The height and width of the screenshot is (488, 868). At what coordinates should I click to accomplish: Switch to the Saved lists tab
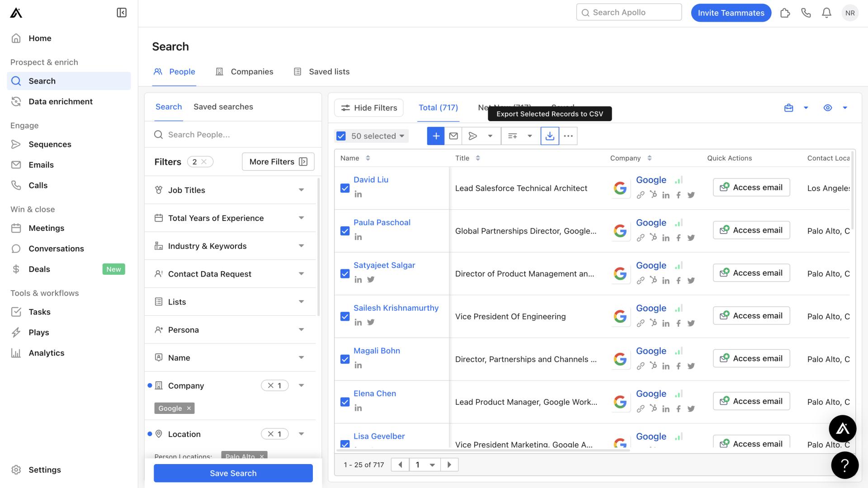321,72
